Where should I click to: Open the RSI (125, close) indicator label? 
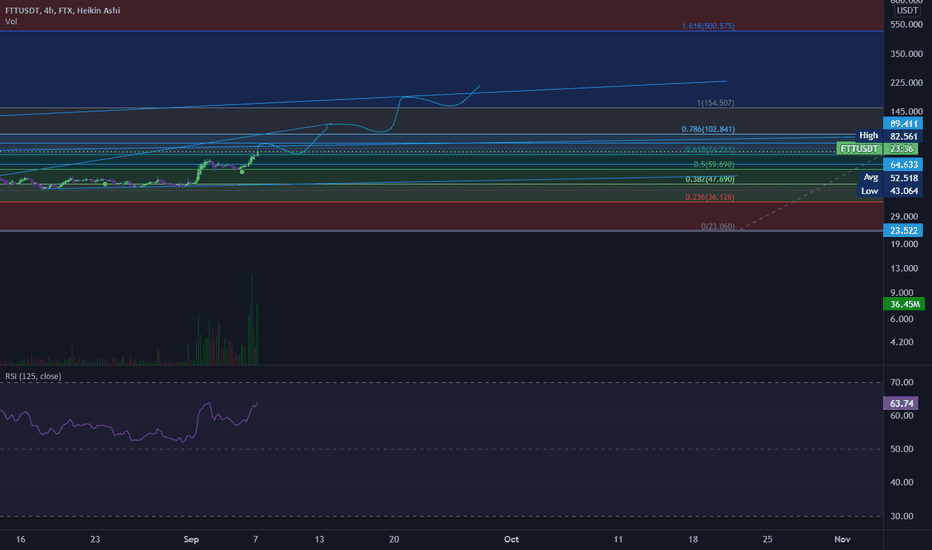[x=33, y=376]
